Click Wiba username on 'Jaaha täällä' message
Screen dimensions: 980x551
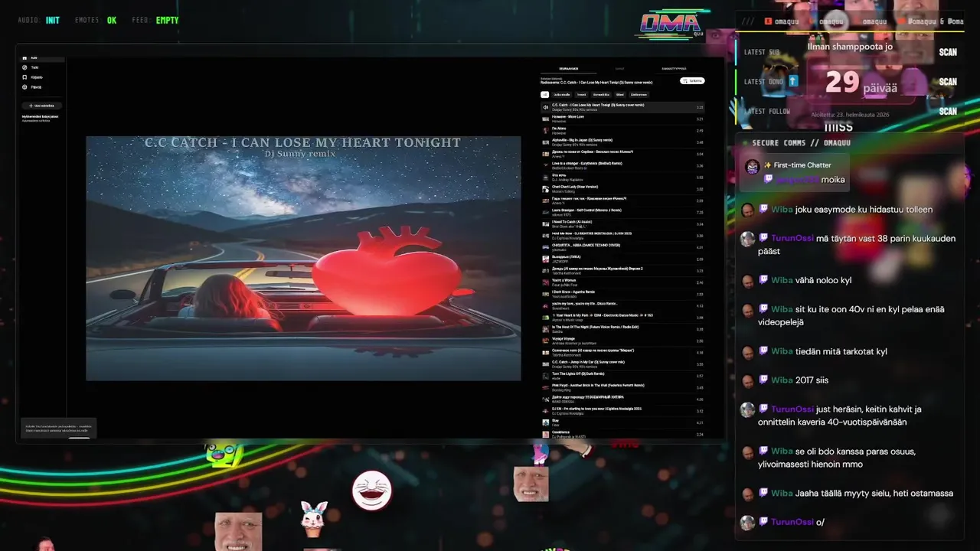782,494
